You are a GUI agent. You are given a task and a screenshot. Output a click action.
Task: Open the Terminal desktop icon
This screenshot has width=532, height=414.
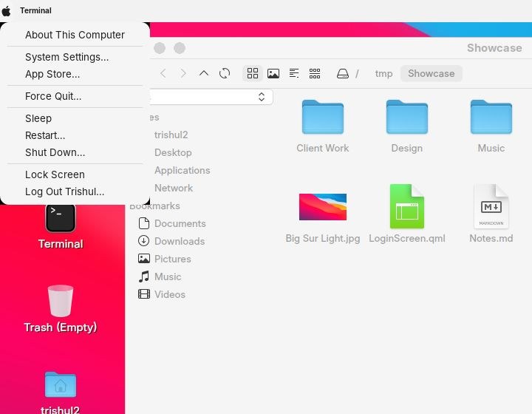[x=61, y=218]
